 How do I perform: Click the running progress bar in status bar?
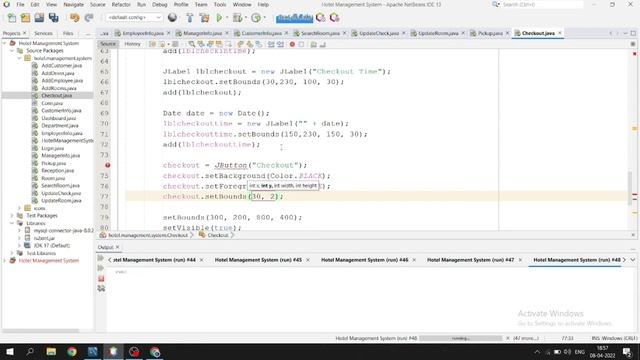pos(461,338)
